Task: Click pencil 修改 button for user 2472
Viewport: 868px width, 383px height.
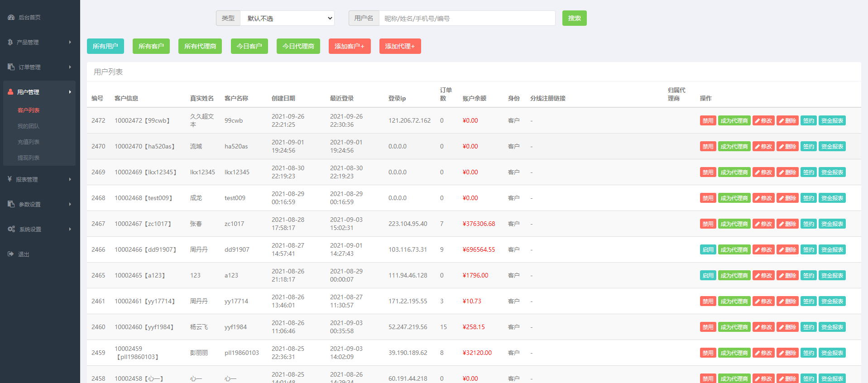Action: tap(764, 120)
